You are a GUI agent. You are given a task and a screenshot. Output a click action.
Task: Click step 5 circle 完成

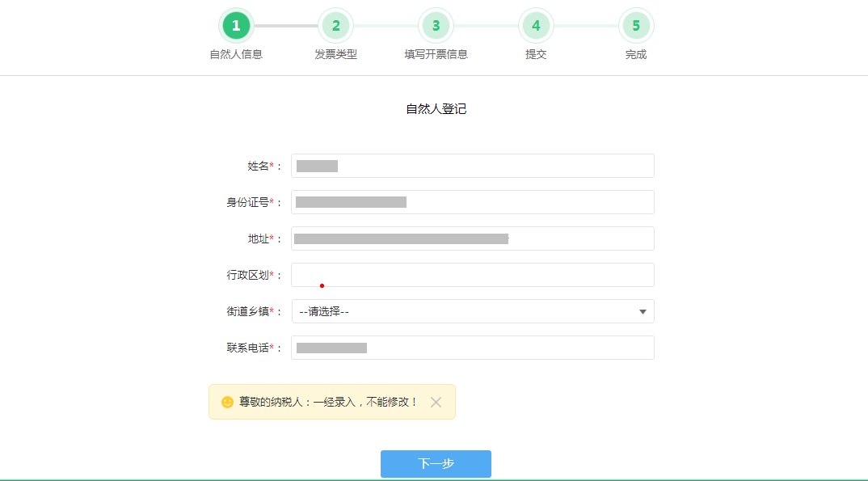[636, 26]
